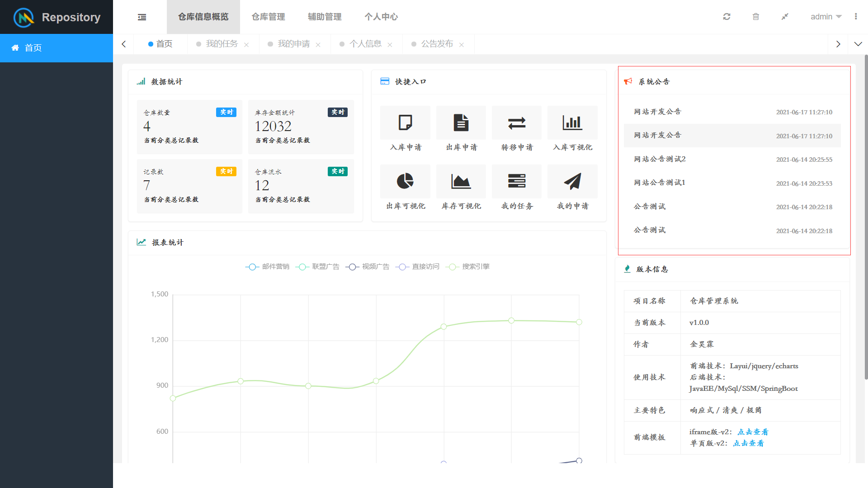Screen dimensions: 868x488
Task: Switch to the 我的任务 tab
Action: (222, 44)
